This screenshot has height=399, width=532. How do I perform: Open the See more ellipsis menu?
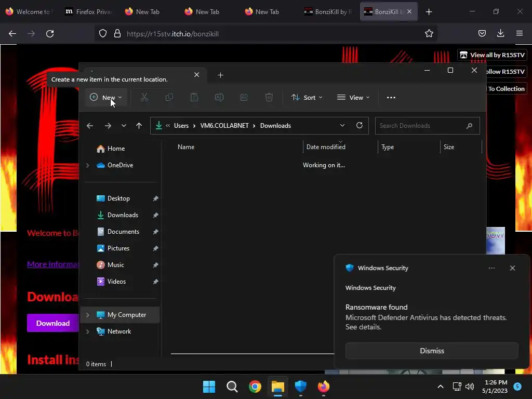(x=391, y=97)
